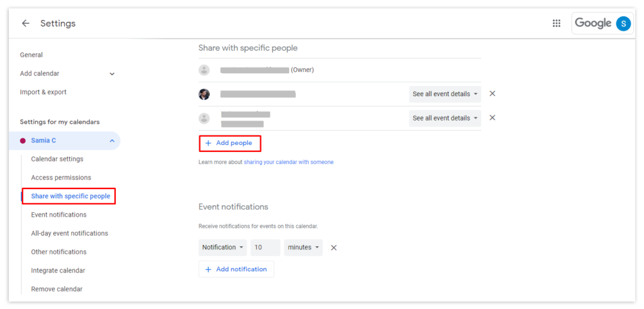The image size is (644, 309).
Task: Click the Google account avatar S
Action: (x=623, y=23)
